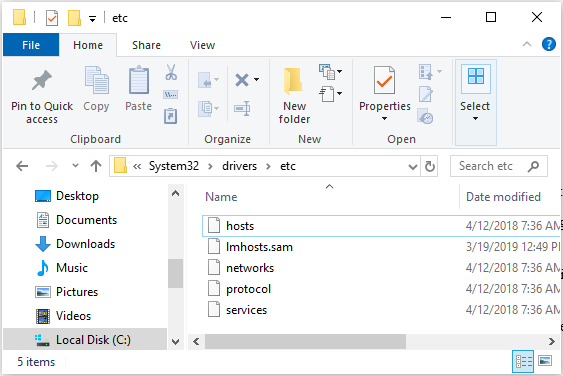The height and width of the screenshot is (376, 563).
Task: Switch to Details view layout
Action: pos(523,361)
